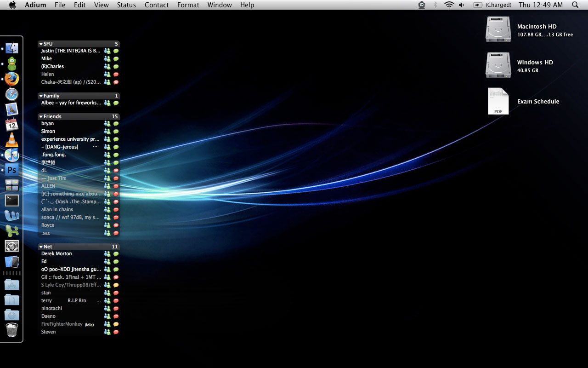The height and width of the screenshot is (368, 588).
Task: Click the iTunes dock icon
Action: point(12,155)
